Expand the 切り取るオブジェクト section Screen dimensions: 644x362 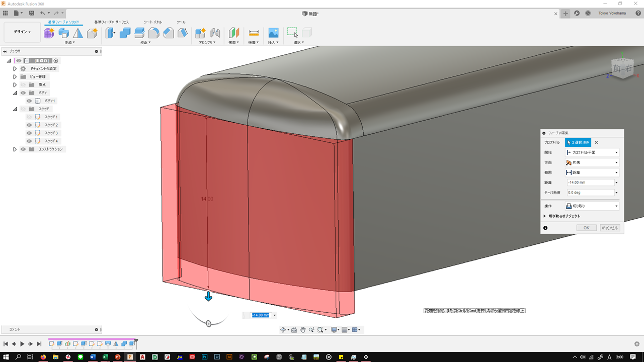coord(545,216)
